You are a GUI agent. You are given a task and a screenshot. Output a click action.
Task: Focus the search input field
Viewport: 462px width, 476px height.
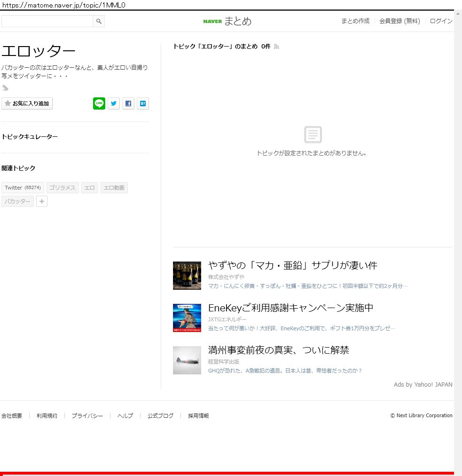[x=47, y=21]
